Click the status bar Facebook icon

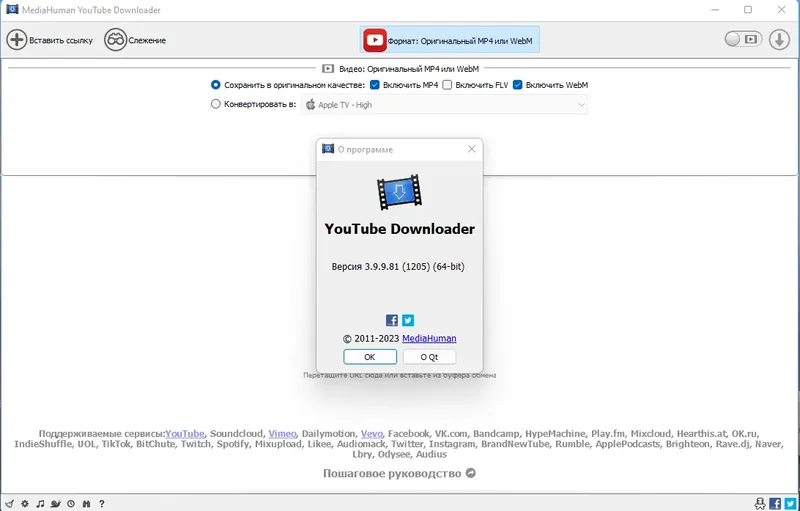(x=774, y=503)
